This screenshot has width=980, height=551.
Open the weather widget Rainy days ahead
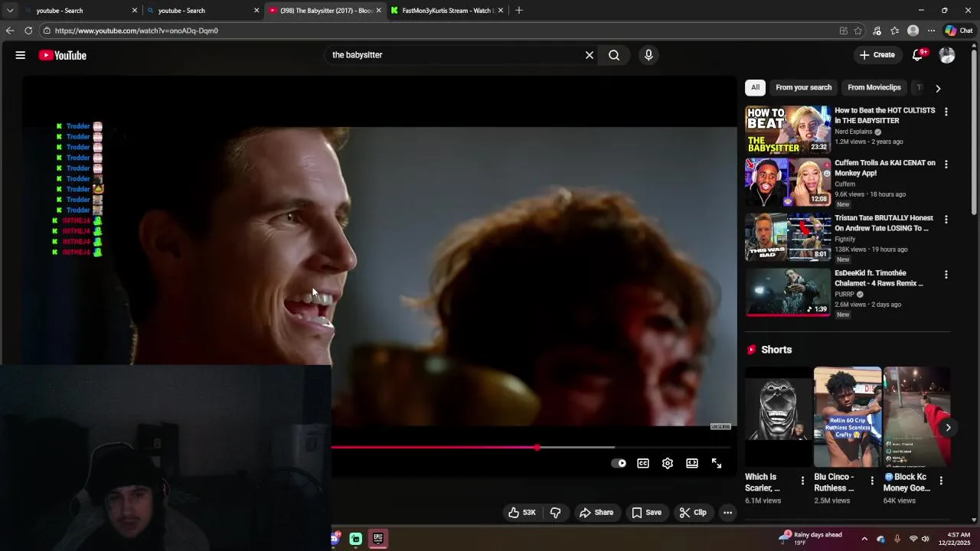tap(811, 539)
